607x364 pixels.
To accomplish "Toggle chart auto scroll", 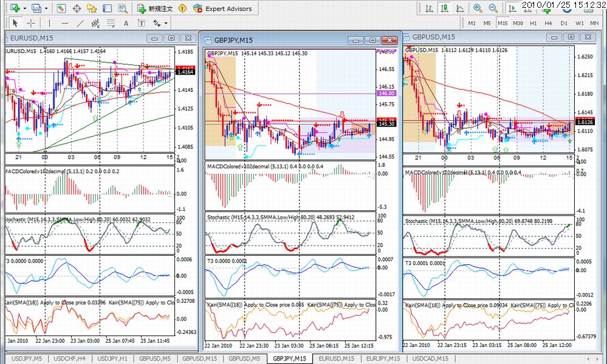I will pyautogui.click(x=512, y=8).
